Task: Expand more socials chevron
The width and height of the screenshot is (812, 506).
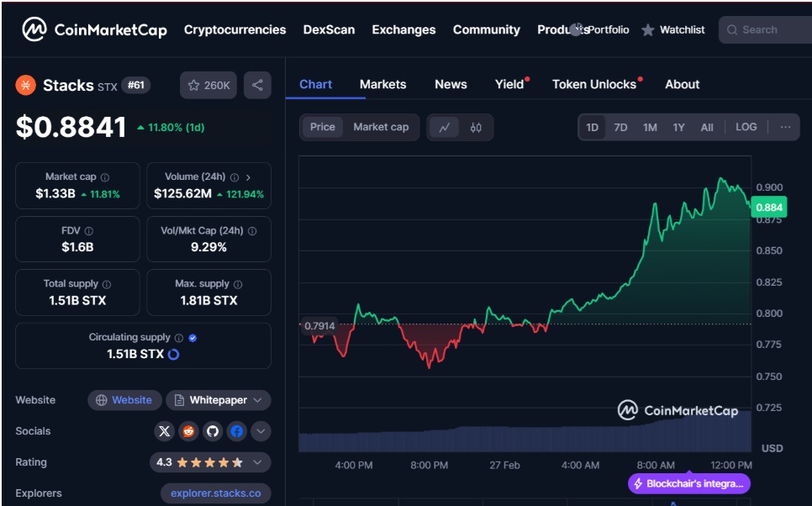Action: pyautogui.click(x=261, y=431)
